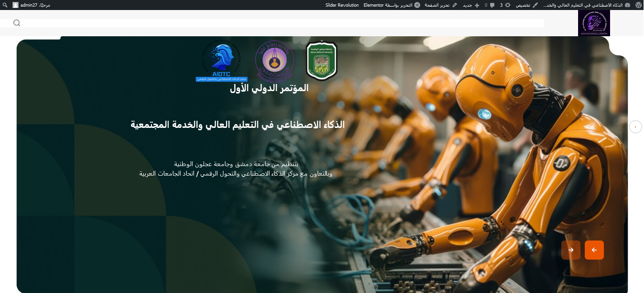This screenshot has height=293, width=644.
Task: Go to previous slide with dark arrow
Action: coord(571,250)
